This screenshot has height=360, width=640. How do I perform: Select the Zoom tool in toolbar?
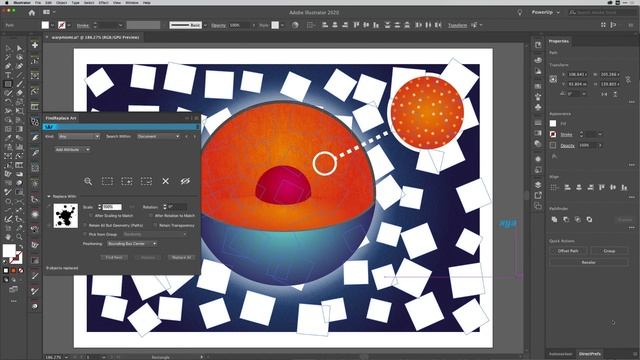click(x=19, y=237)
